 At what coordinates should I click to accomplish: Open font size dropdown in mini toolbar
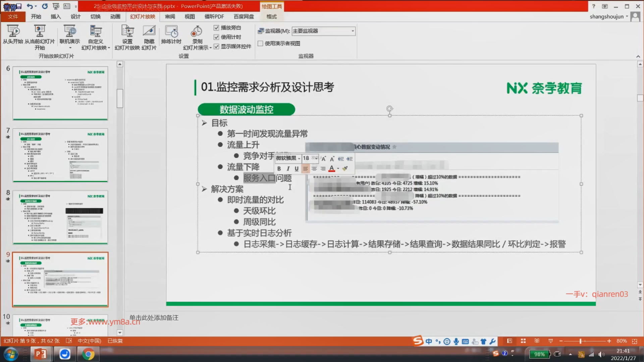(316, 158)
